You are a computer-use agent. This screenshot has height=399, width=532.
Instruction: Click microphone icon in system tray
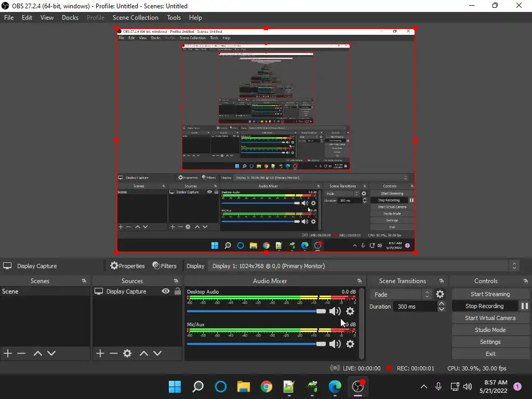pos(438,387)
